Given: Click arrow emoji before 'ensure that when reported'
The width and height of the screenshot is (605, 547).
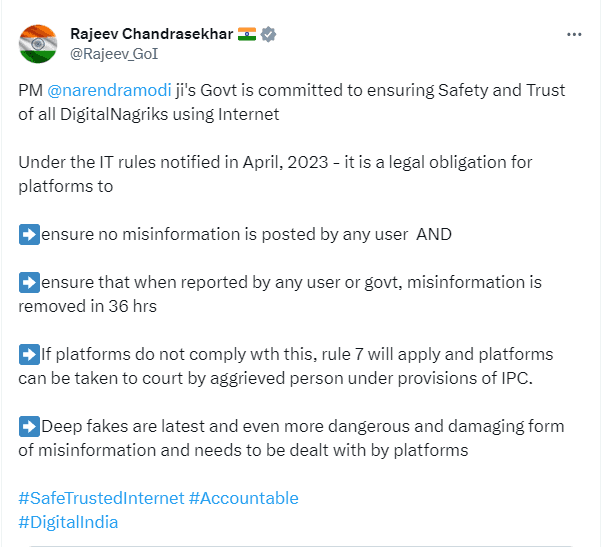Looking at the screenshot, I should 29,283.
